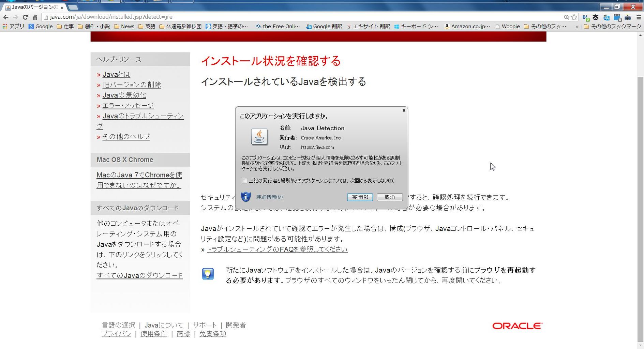
Task: Click the zoom magnifier icon in address bar
Action: coord(566,17)
